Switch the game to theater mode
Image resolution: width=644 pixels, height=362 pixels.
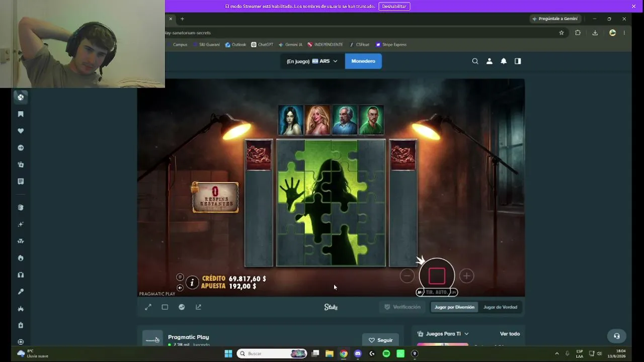(165, 307)
